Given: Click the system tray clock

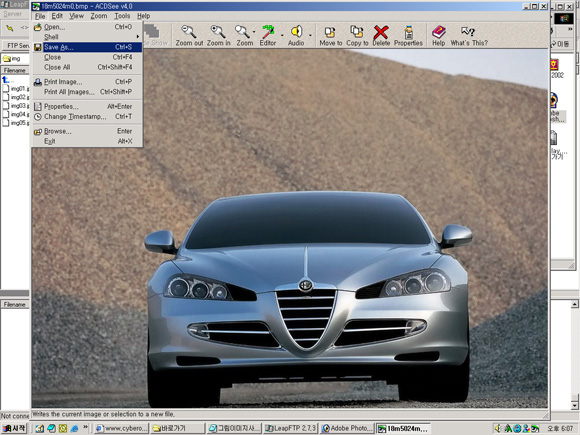Looking at the screenshot, I should (x=560, y=428).
